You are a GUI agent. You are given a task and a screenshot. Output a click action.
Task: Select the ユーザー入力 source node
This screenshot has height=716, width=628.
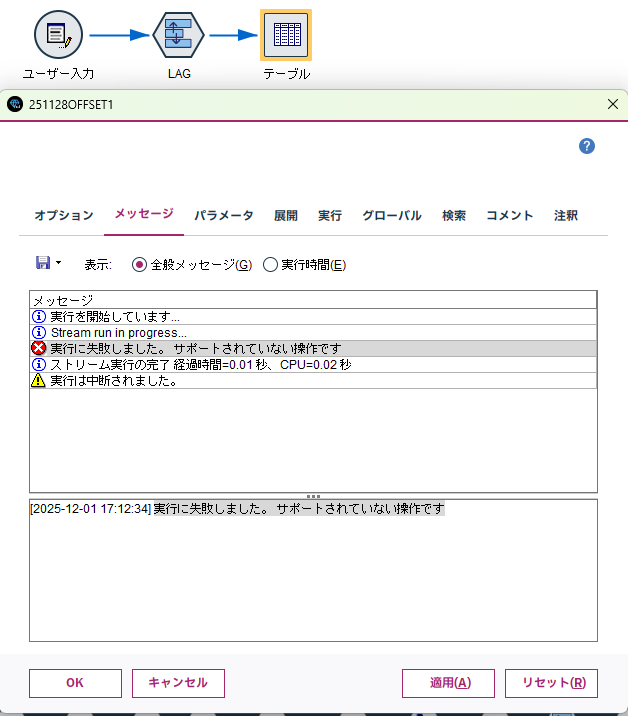[58, 35]
